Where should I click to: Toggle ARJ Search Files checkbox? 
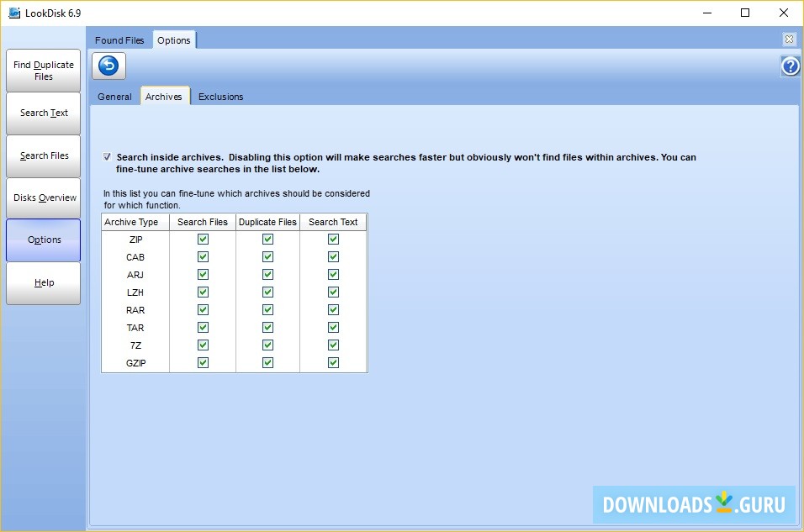[x=203, y=275]
